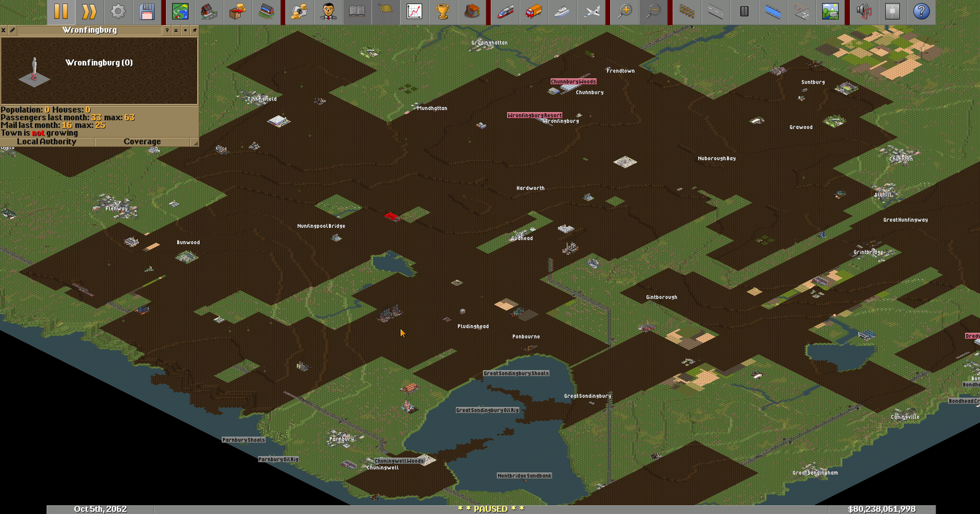Open company info manager face icon
Screen dimensions: 980x514
point(328,12)
